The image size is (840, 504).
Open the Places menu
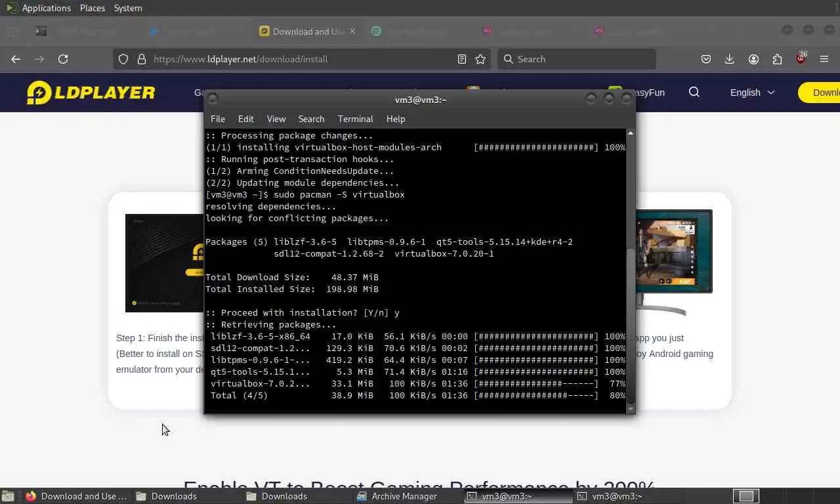click(93, 8)
